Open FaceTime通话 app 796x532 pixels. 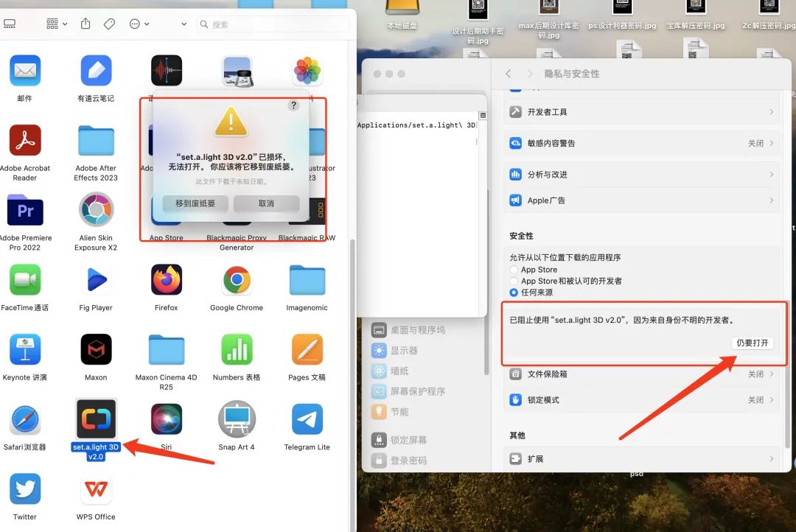point(25,280)
